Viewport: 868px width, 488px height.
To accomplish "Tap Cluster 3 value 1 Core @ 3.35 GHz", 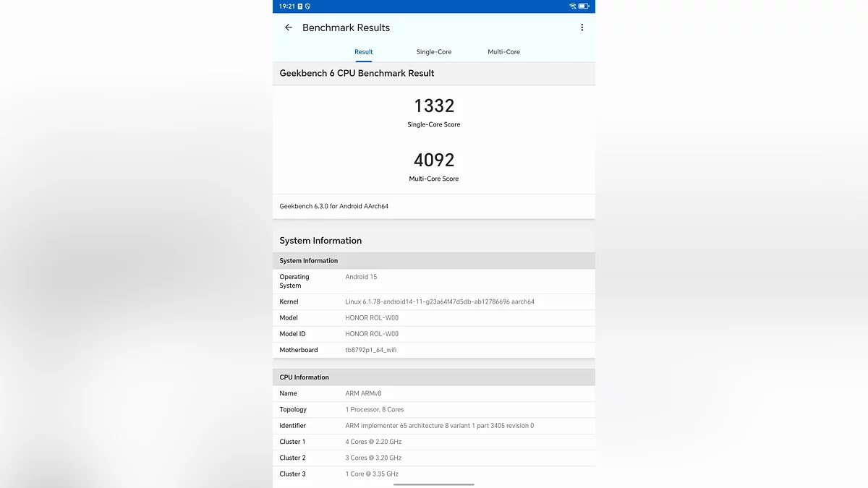I will click(x=372, y=474).
